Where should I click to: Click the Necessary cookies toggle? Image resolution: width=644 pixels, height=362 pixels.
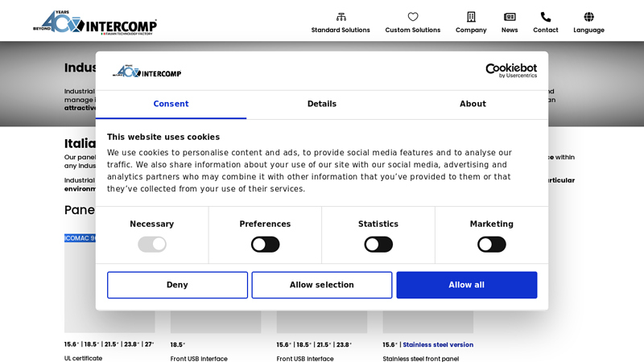pos(152,245)
